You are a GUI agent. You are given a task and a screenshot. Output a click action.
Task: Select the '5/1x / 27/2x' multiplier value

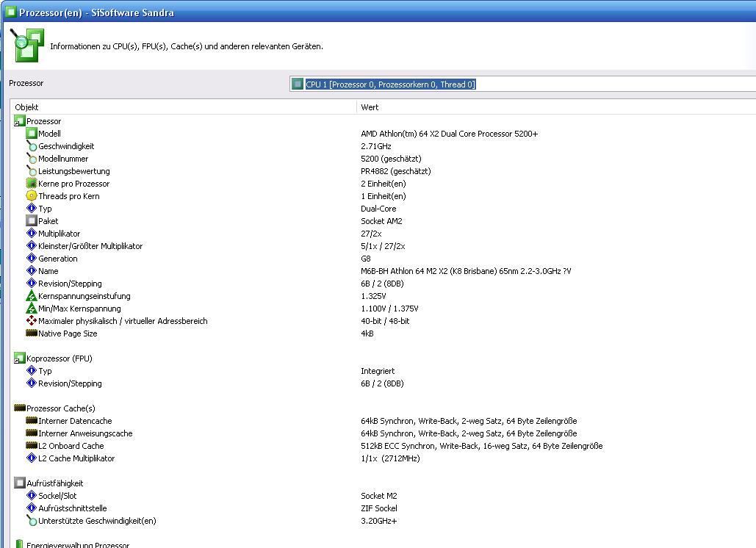(x=383, y=246)
